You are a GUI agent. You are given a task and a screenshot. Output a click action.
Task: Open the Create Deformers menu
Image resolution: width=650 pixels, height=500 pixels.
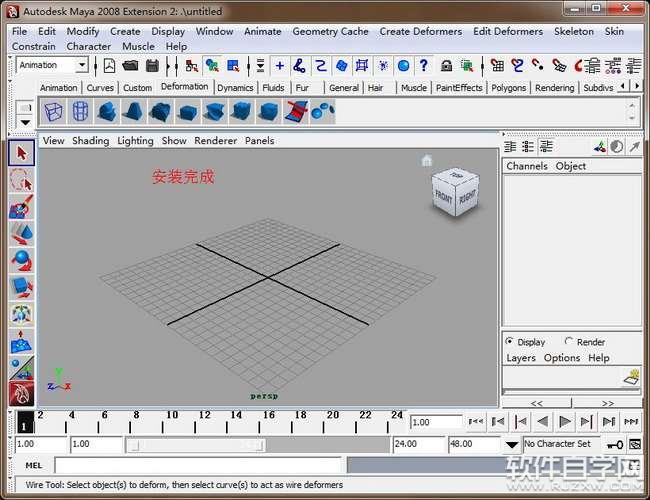[421, 32]
